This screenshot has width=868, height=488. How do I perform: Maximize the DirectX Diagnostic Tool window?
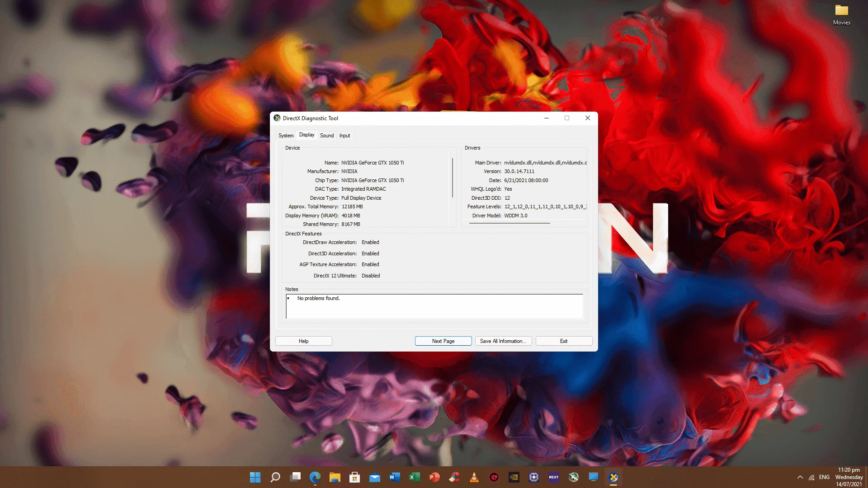[x=567, y=118]
